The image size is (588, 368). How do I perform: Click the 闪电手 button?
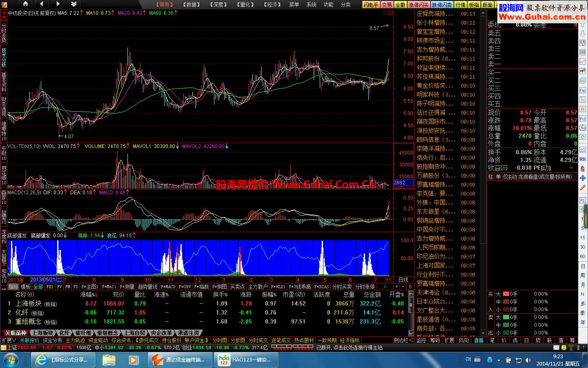[x=371, y=5]
